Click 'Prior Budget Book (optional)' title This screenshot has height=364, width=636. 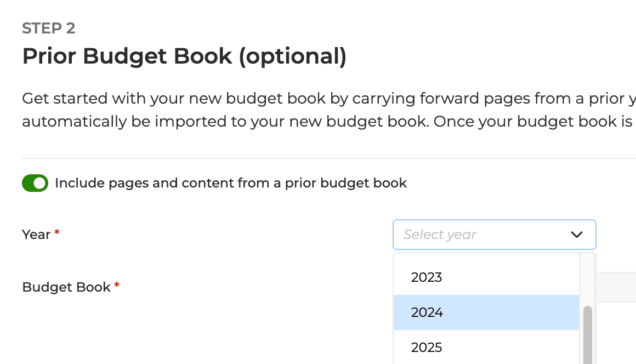pos(184,56)
